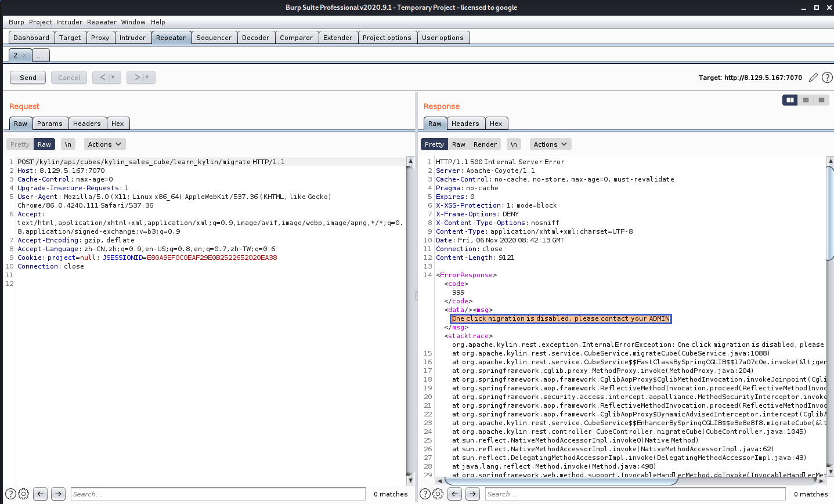Open history dropdown beside back arrow
The image size is (834, 504).
tap(113, 77)
